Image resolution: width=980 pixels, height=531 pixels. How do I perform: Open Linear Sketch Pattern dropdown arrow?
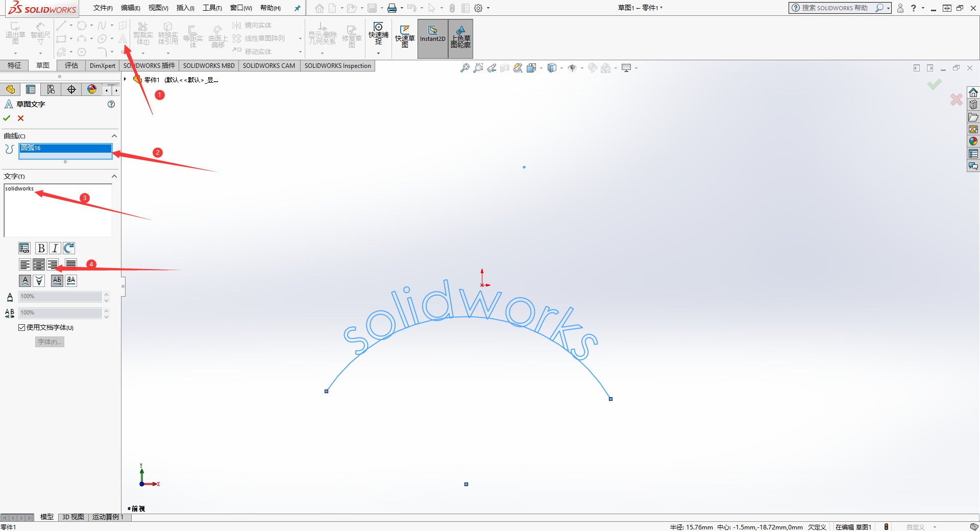300,38
